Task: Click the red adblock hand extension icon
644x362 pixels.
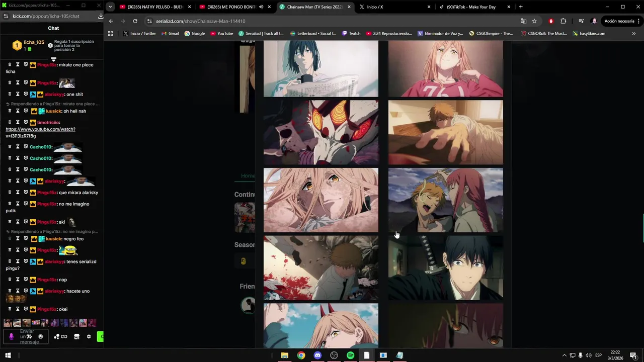Action: point(551,21)
